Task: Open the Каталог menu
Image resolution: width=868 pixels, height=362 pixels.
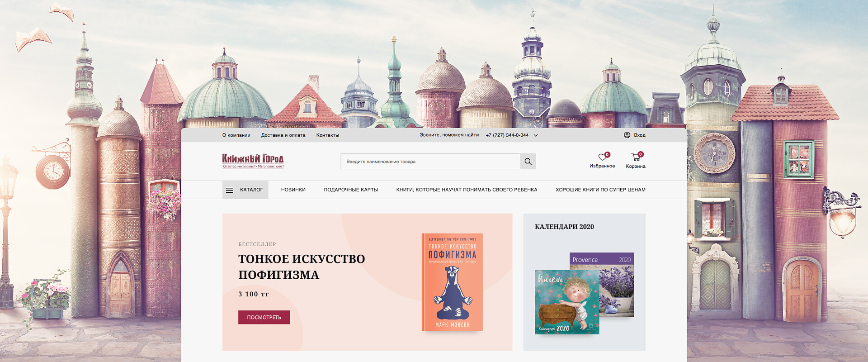Action: (245, 190)
